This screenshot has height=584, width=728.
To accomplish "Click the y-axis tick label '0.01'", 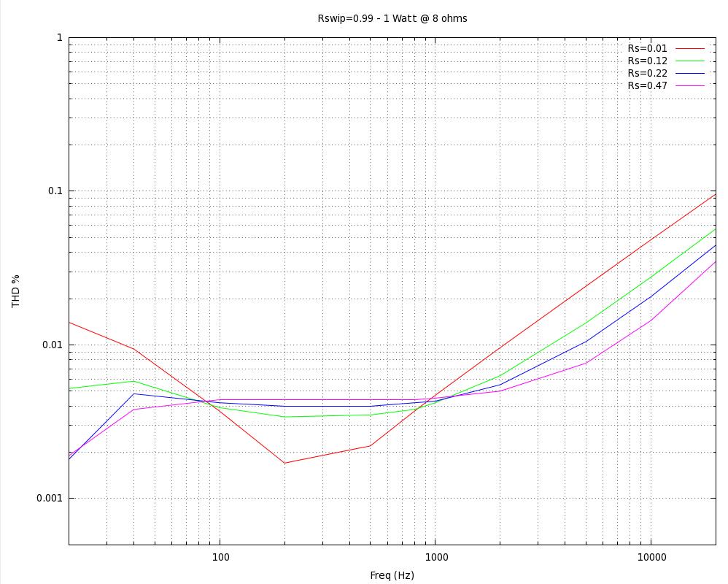I will 53,345.
